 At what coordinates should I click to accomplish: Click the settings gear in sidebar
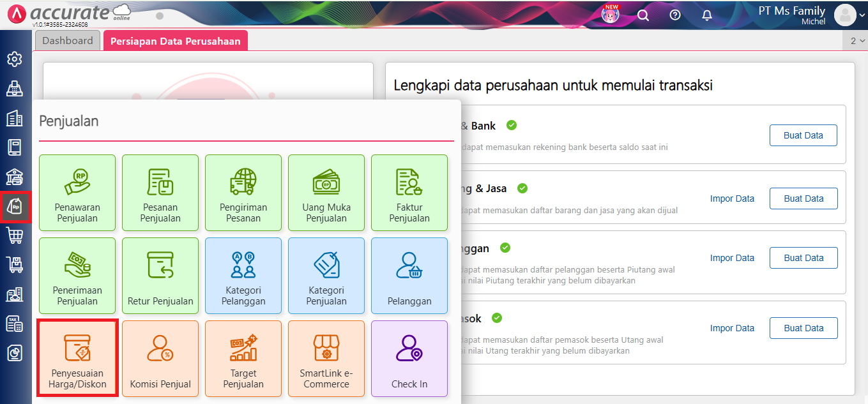(14, 59)
